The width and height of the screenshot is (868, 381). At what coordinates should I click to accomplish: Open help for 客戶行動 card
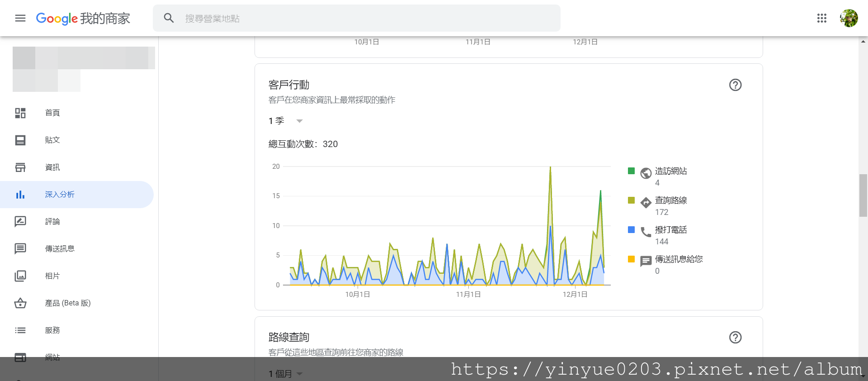coord(736,85)
